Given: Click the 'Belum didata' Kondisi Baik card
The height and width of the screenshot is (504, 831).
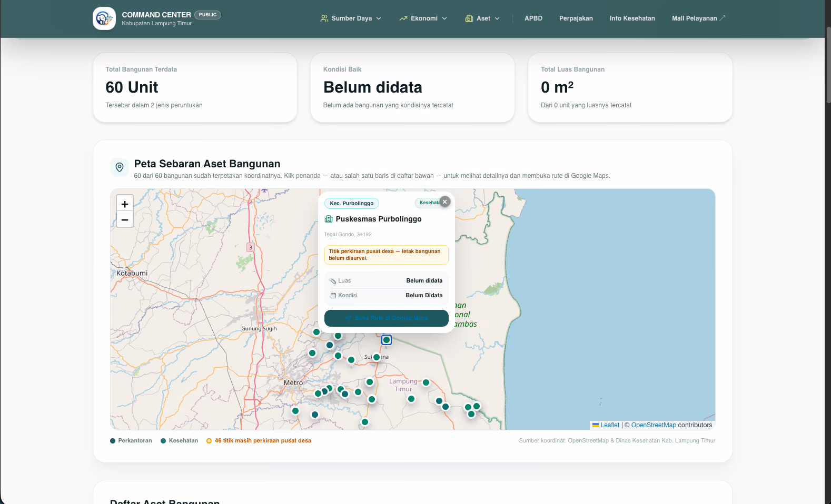Looking at the screenshot, I should (x=412, y=87).
